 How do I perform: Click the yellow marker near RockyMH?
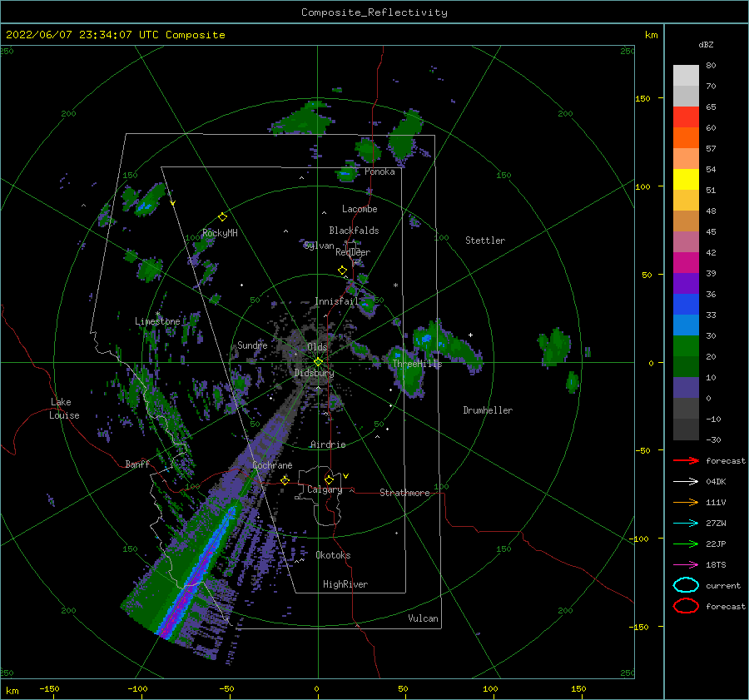pyautogui.click(x=222, y=217)
